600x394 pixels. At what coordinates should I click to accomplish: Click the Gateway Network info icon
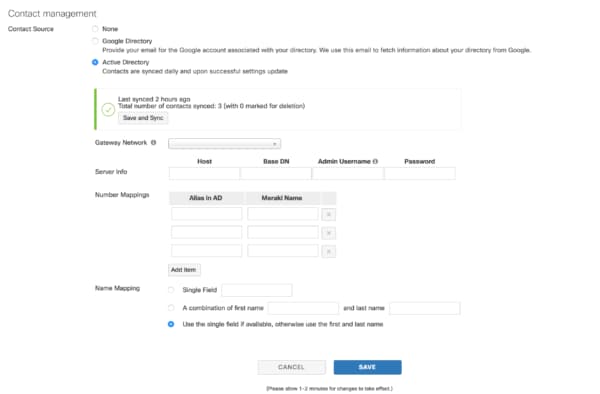pos(153,142)
